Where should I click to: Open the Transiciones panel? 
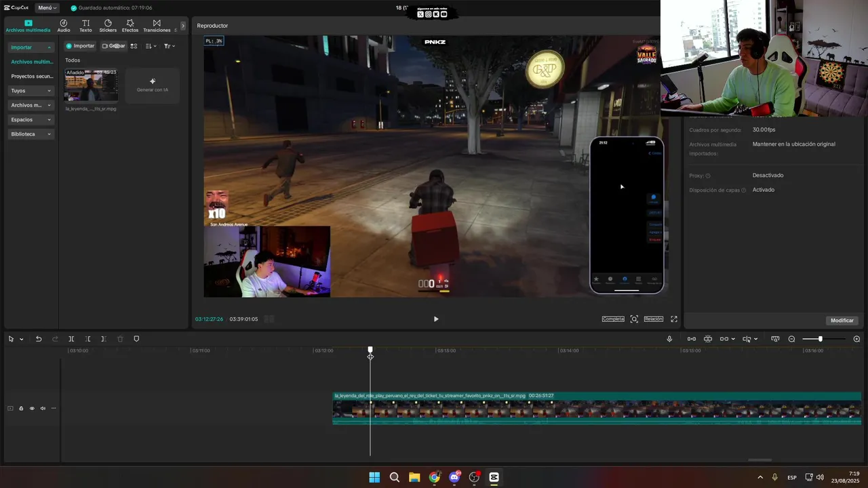click(157, 26)
